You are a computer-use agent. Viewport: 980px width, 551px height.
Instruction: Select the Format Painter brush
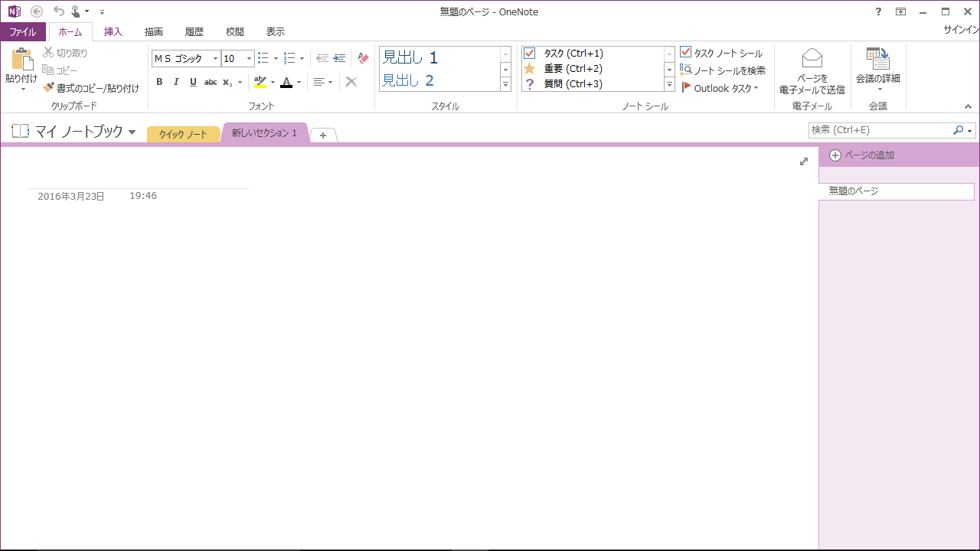tap(91, 88)
